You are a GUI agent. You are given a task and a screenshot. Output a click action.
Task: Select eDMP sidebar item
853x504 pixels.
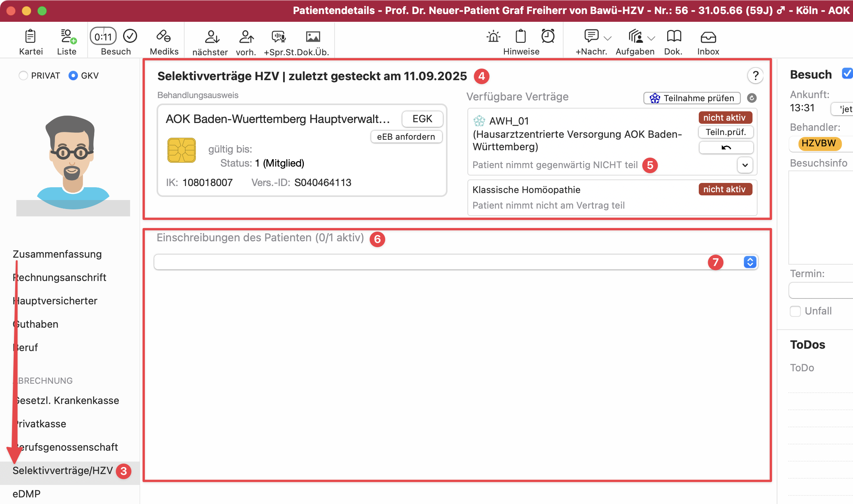coord(26,494)
